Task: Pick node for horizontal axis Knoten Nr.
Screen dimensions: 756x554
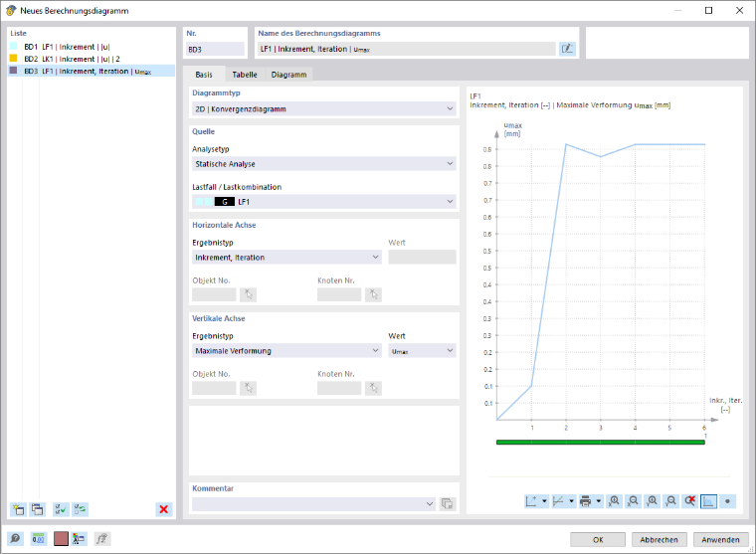Action: pyautogui.click(x=374, y=294)
